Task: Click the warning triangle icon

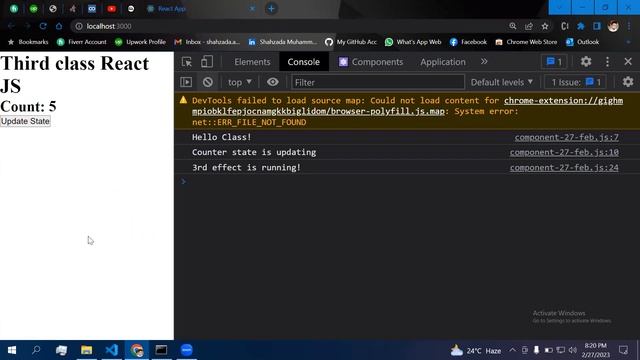Action: [183, 100]
